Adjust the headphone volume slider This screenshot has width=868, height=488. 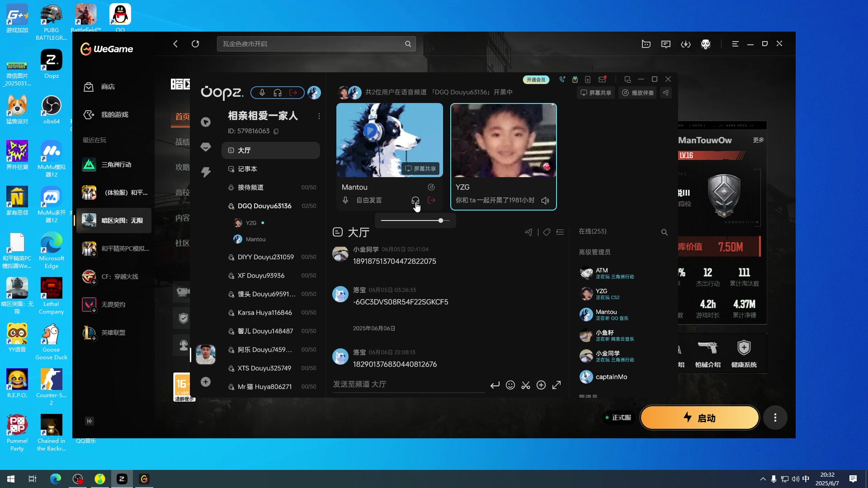pyautogui.click(x=415, y=221)
